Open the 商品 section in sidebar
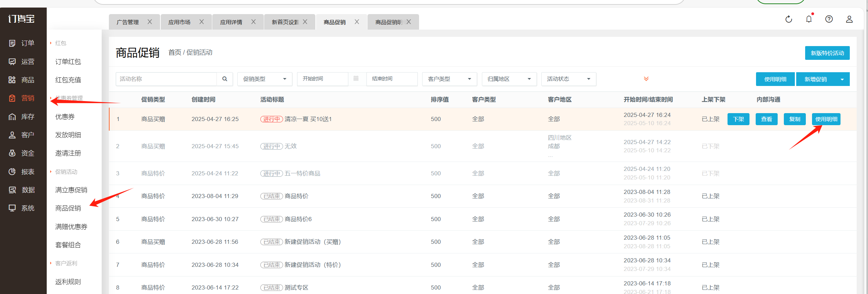868x294 pixels. (x=21, y=80)
